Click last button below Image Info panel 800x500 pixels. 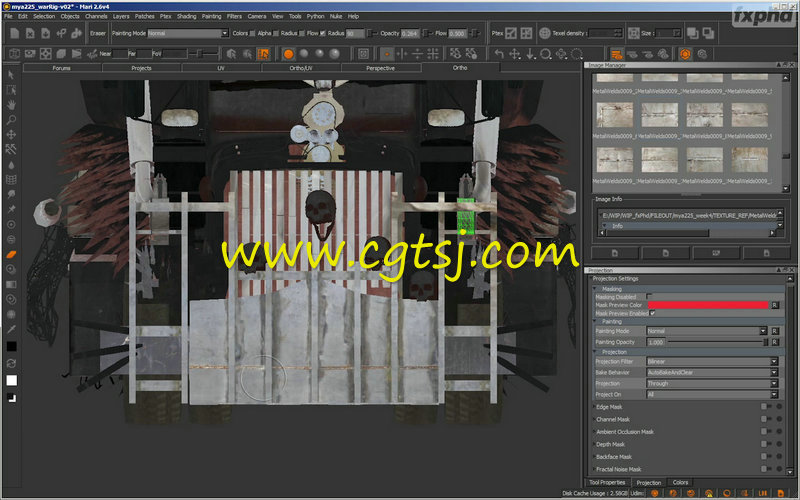click(x=766, y=253)
